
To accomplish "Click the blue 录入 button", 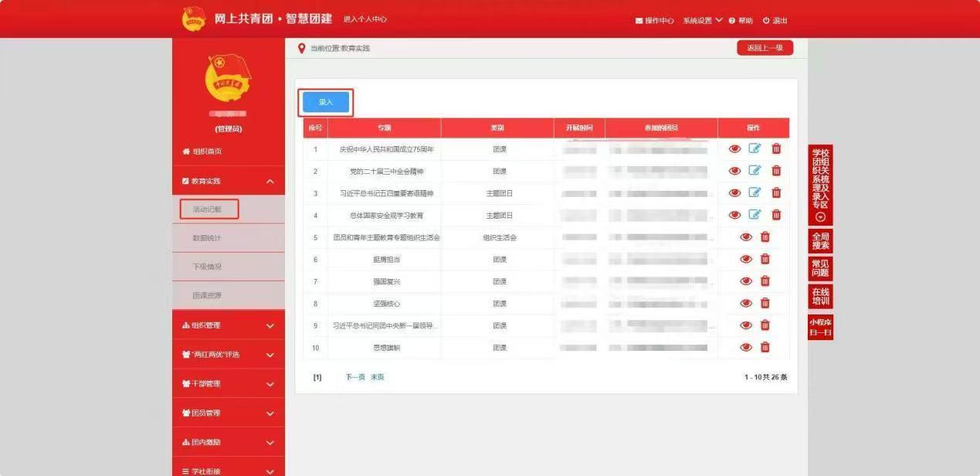I will point(326,102).
